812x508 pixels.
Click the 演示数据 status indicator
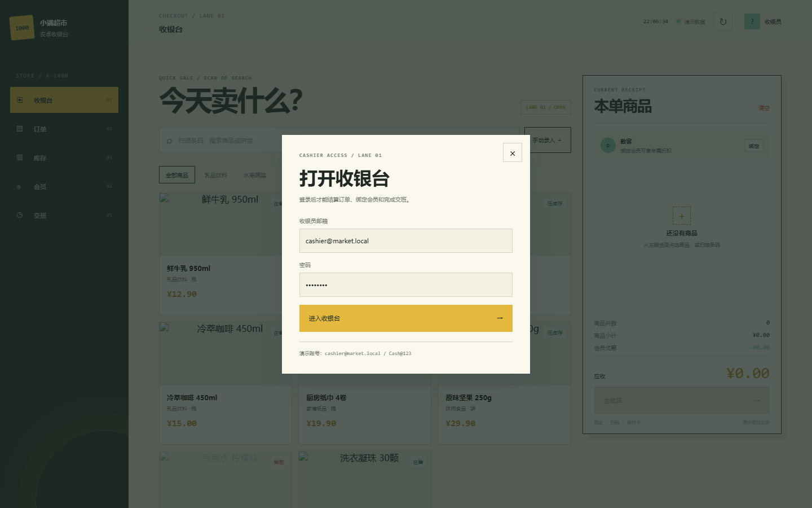pyautogui.click(x=691, y=22)
